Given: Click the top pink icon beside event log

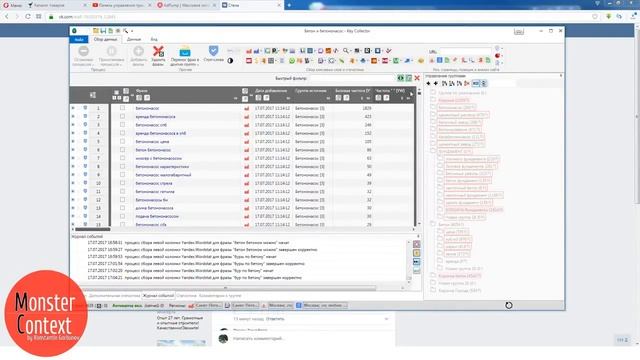Looking at the screenshot, I should (x=416, y=244).
